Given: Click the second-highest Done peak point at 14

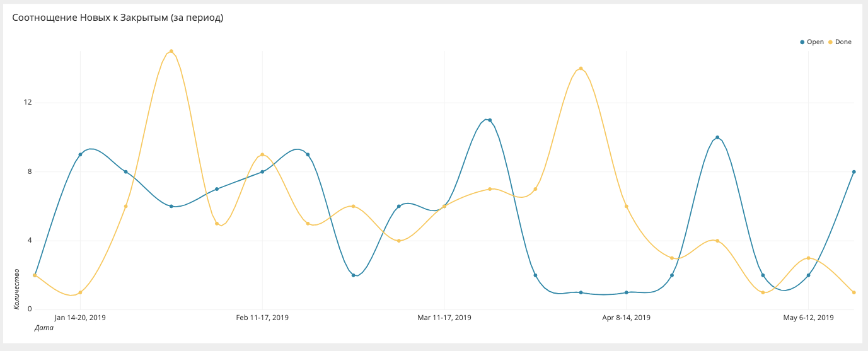Looking at the screenshot, I should 581,69.
